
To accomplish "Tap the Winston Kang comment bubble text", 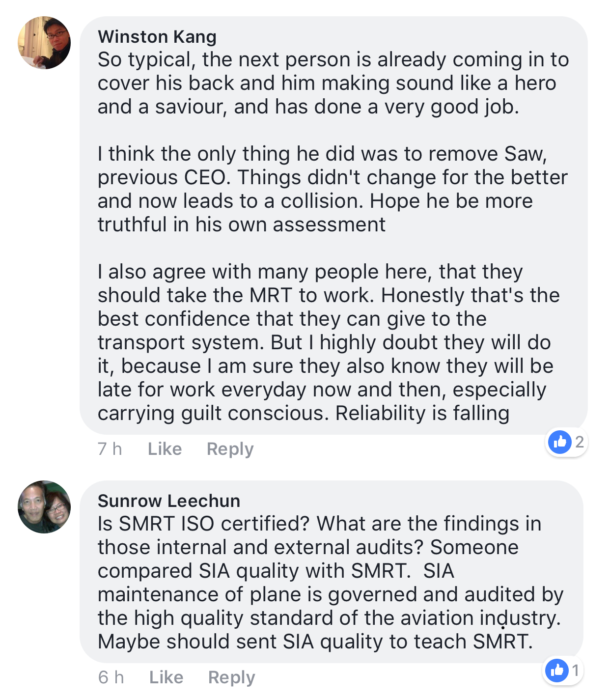I will click(x=333, y=225).
